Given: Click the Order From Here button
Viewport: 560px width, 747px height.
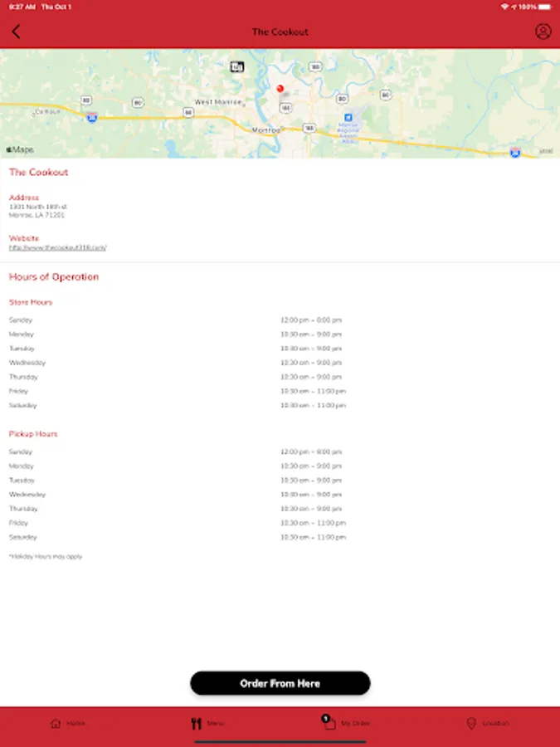Looking at the screenshot, I should [x=280, y=683].
